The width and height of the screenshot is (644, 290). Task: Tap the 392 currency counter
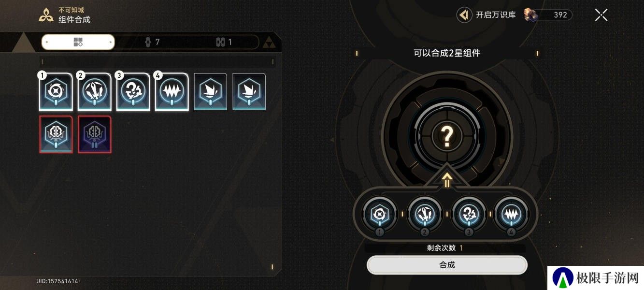(548, 15)
